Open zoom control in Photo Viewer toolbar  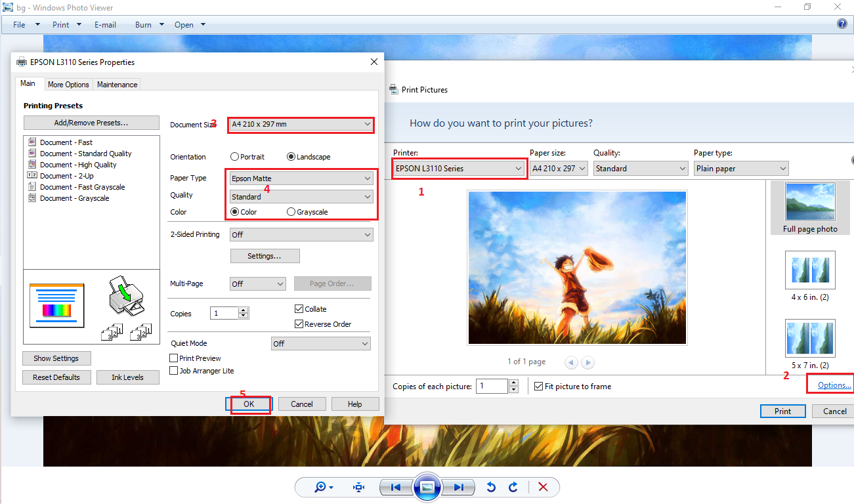(x=324, y=487)
